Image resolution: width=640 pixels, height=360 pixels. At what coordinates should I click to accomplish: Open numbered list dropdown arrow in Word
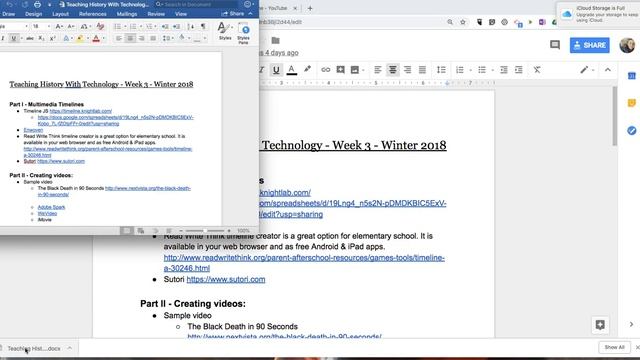click(x=141, y=27)
